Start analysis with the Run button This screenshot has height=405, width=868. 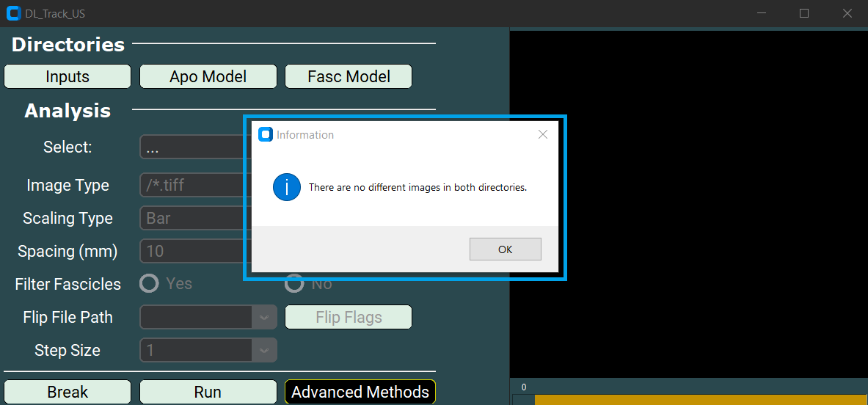pos(208,393)
